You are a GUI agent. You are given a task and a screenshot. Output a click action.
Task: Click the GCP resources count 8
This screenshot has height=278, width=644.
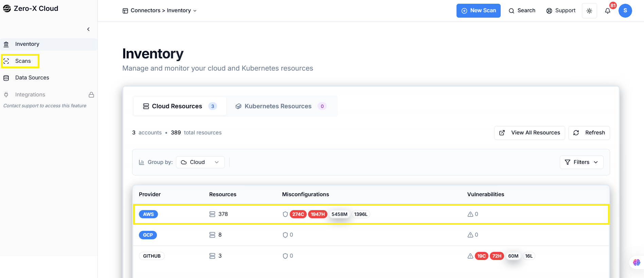(220, 235)
